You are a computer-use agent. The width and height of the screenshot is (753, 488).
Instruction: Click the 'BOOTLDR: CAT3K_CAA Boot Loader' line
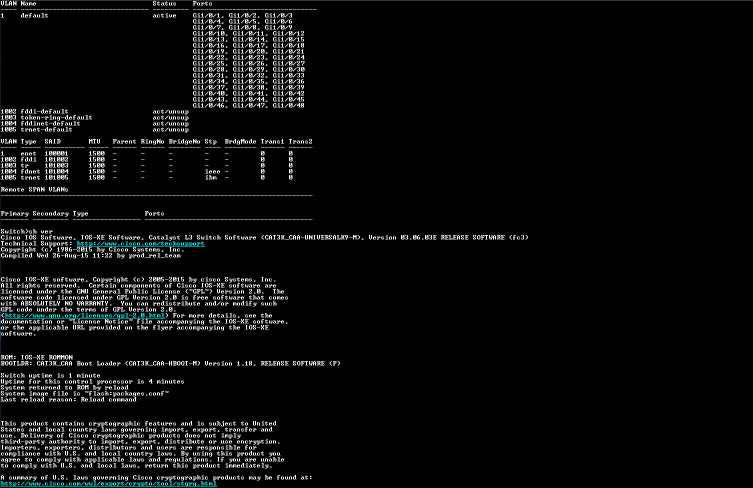(170, 364)
